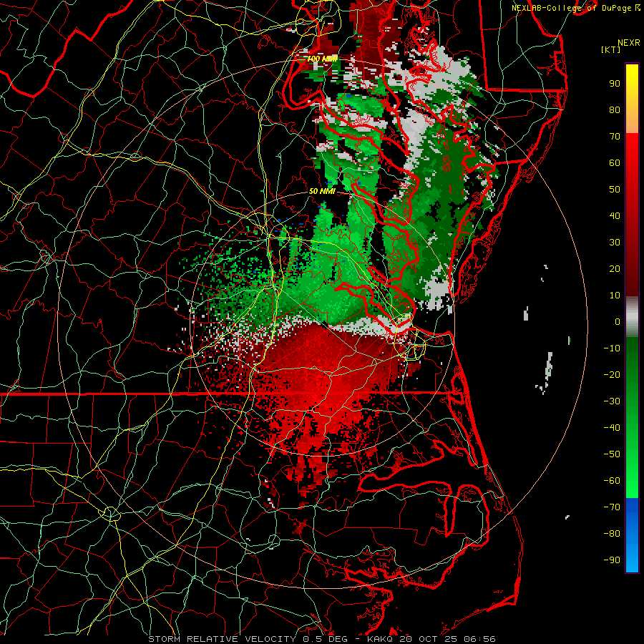Screen dimensions: 644x644
Task: Click the -30 value on velocity scale
Action: (612, 401)
